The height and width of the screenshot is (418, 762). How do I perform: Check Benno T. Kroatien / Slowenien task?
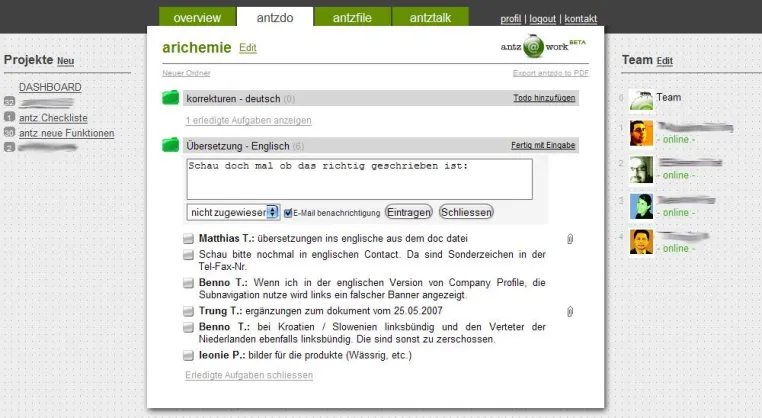pos(188,327)
